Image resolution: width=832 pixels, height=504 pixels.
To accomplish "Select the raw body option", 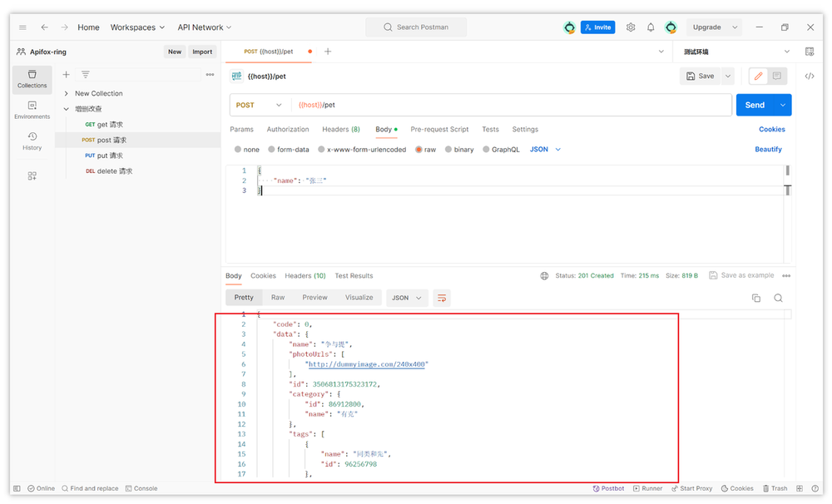I will click(x=425, y=150).
